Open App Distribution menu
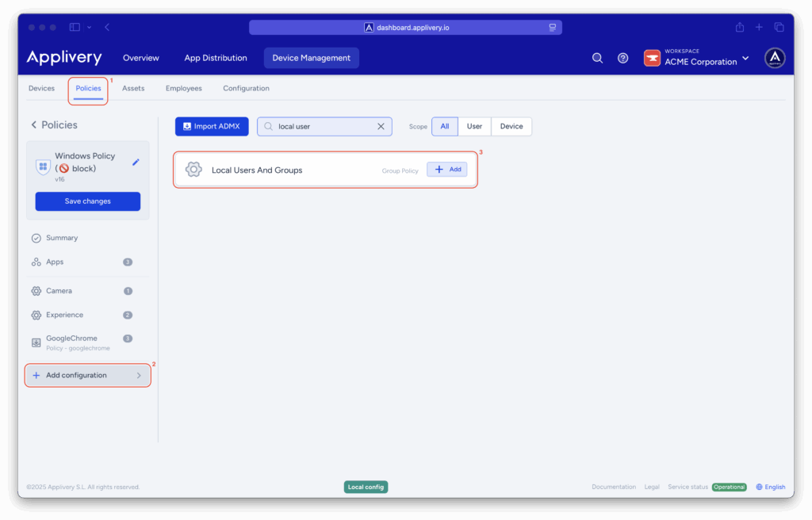The height and width of the screenshot is (520, 812). click(x=216, y=58)
